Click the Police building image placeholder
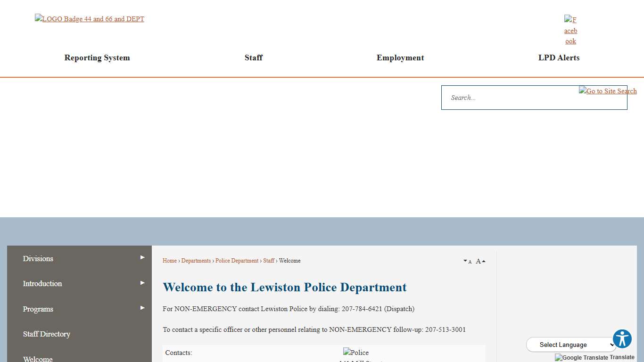Image resolution: width=644 pixels, height=362 pixels. point(355,353)
